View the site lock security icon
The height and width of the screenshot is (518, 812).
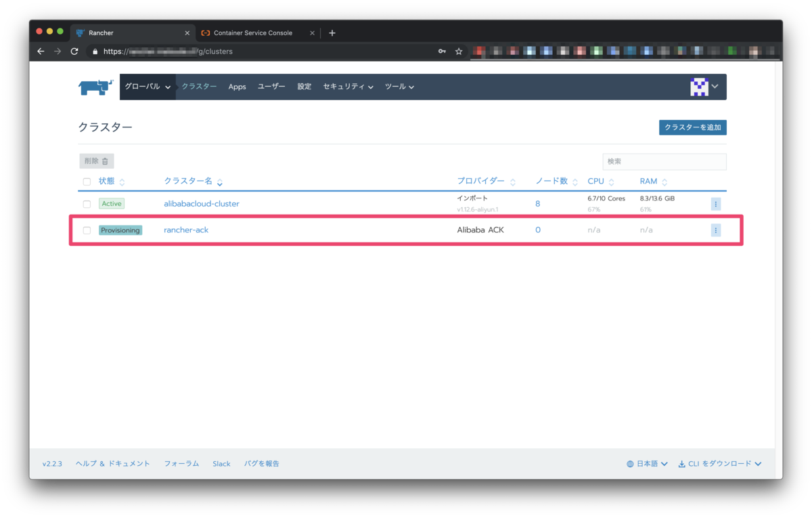click(x=95, y=51)
